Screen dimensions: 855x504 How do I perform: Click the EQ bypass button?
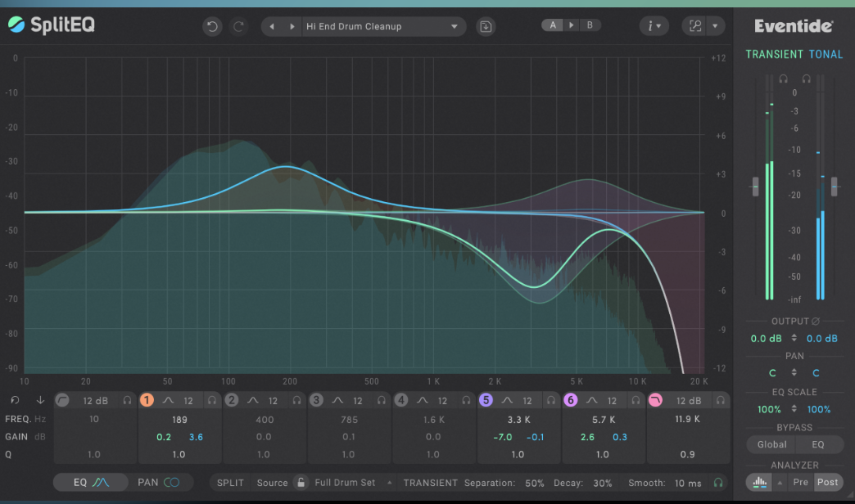[818, 444]
